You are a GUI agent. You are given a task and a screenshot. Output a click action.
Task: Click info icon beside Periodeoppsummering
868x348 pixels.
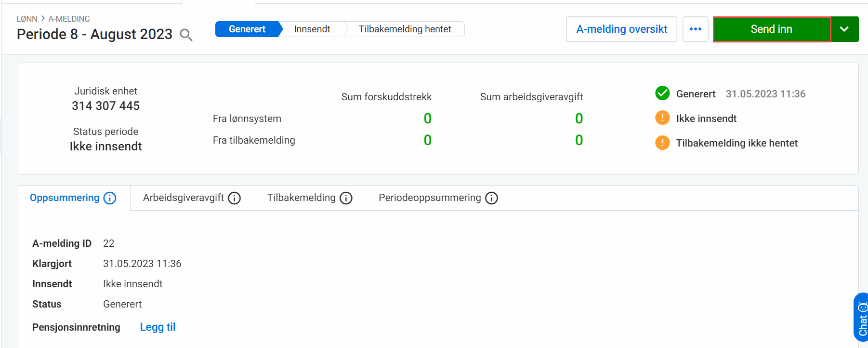pyautogui.click(x=491, y=198)
